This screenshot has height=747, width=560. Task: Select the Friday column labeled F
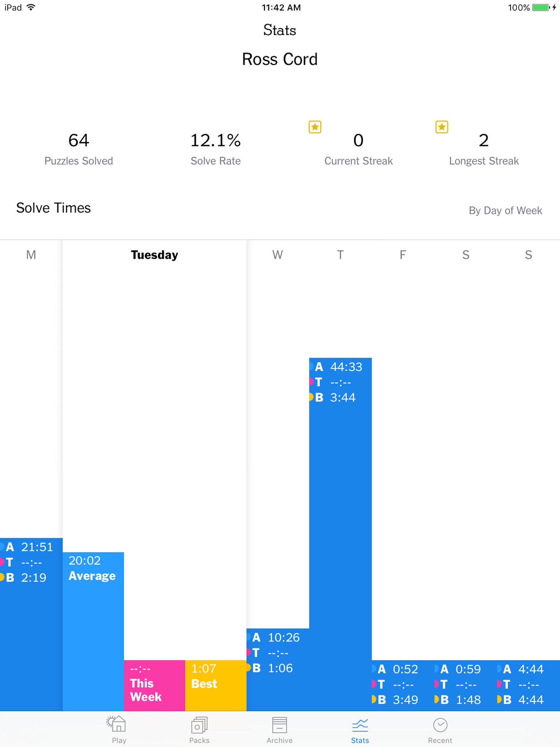click(x=403, y=255)
